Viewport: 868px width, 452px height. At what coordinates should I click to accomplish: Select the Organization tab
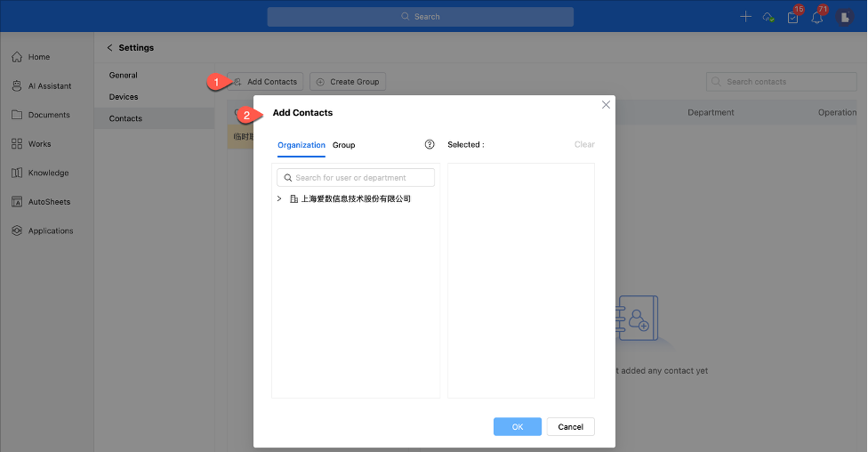click(301, 145)
